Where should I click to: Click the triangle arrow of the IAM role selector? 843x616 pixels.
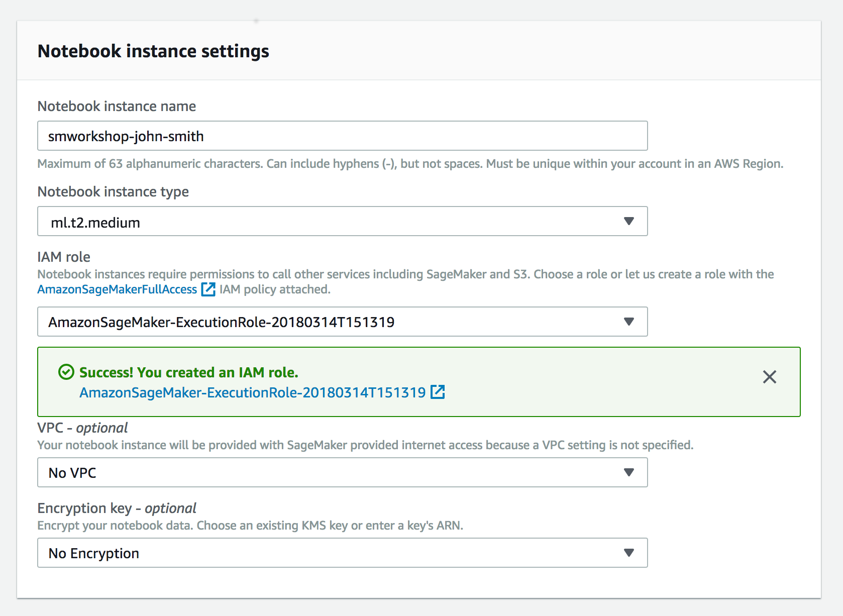coord(628,322)
